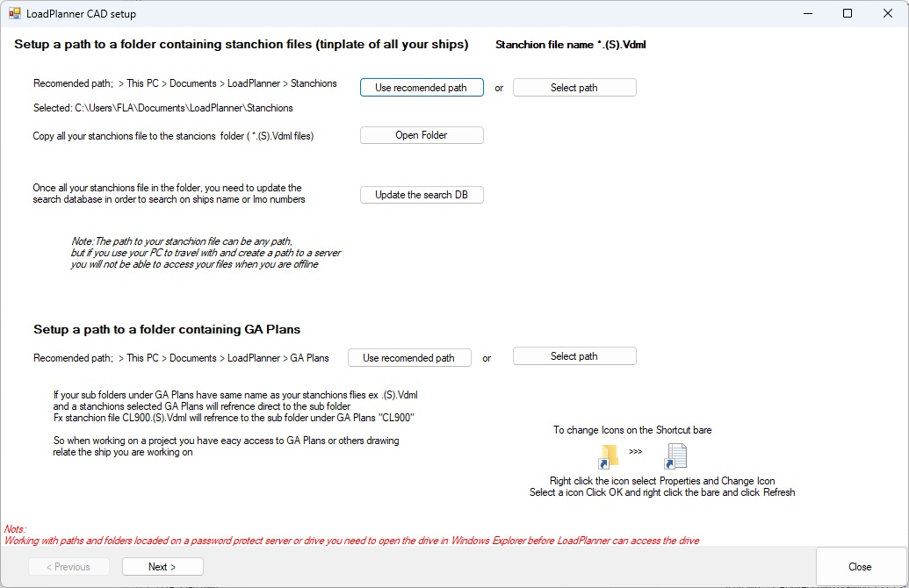Click the '>>>' arrows between shortcut icons

click(x=635, y=451)
